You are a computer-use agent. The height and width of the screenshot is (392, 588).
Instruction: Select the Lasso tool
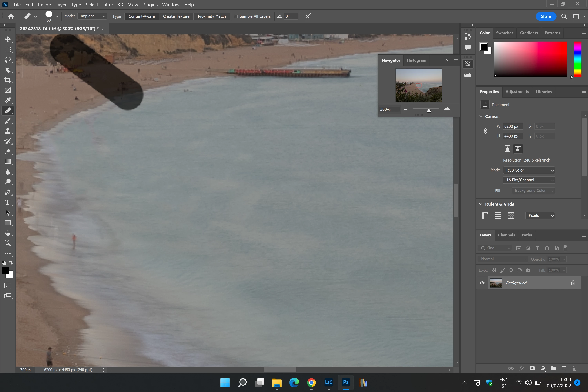tap(8, 60)
